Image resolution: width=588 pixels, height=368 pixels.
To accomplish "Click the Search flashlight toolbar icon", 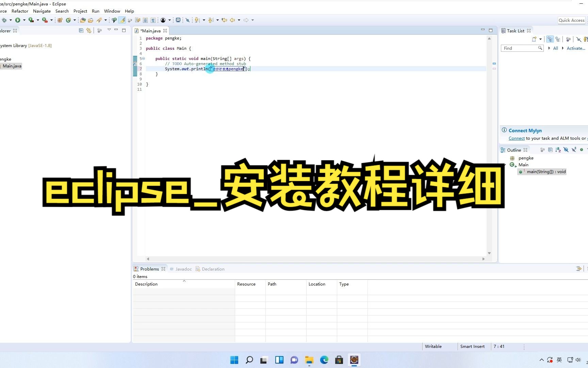I will pyautogui.click(x=99, y=20).
